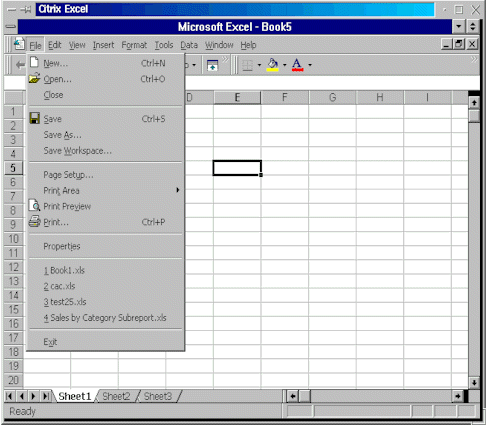Open the Window menu
Screen dimensions: 486x426
point(219,45)
